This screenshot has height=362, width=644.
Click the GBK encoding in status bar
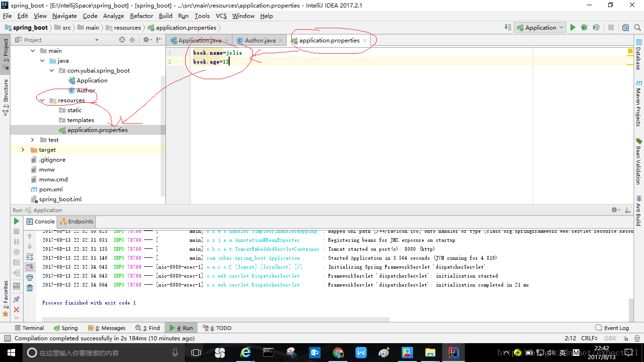[x=610, y=338]
